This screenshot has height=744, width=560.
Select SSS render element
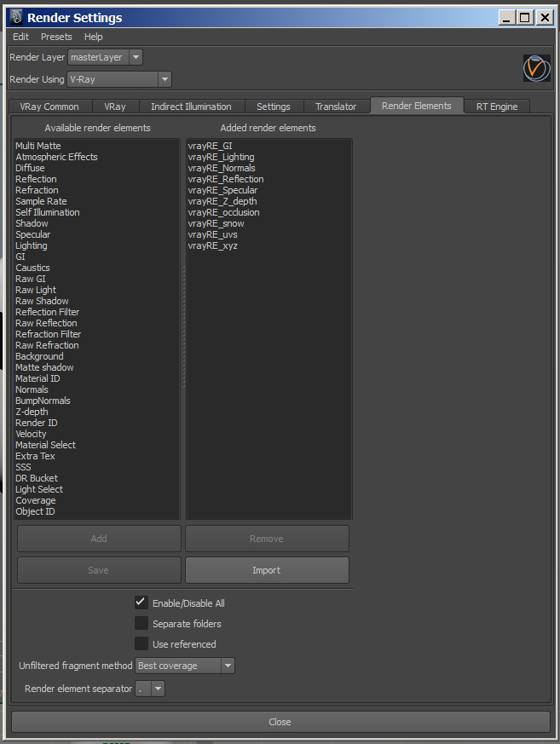(x=23, y=467)
